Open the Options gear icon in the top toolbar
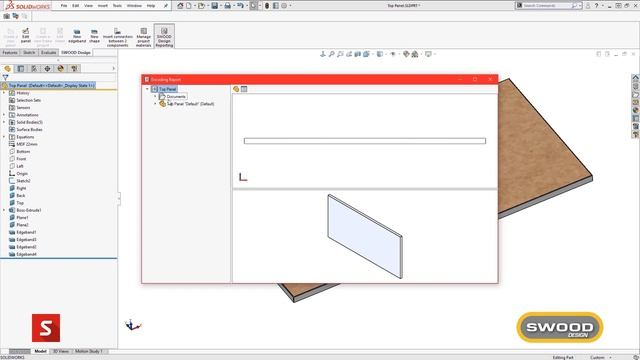Screen dimensions: 640x360 [x=284, y=6]
